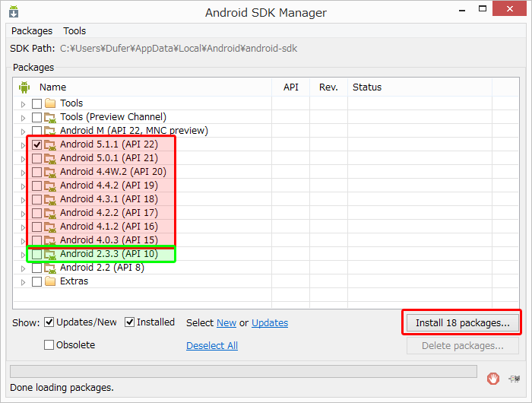Expand the Android 2.2 (API 8) node
This screenshot has width=532, height=403.
[x=23, y=268]
